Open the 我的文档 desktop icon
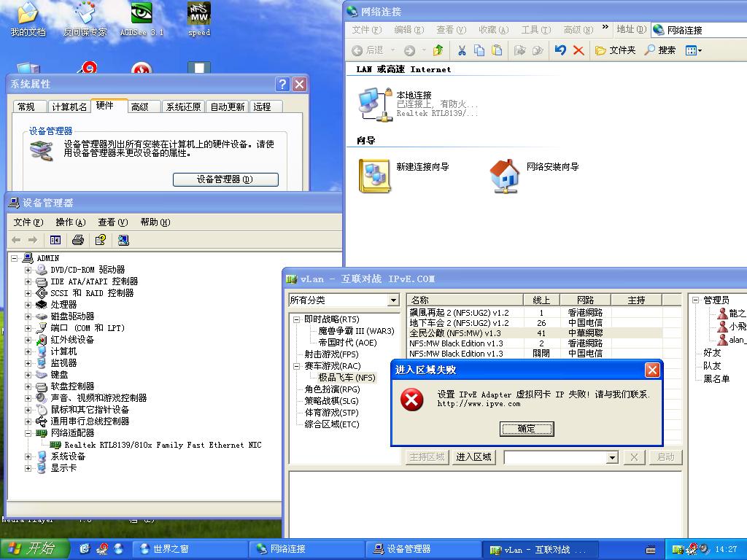This screenshot has width=747, height=560. click(x=28, y=19)
